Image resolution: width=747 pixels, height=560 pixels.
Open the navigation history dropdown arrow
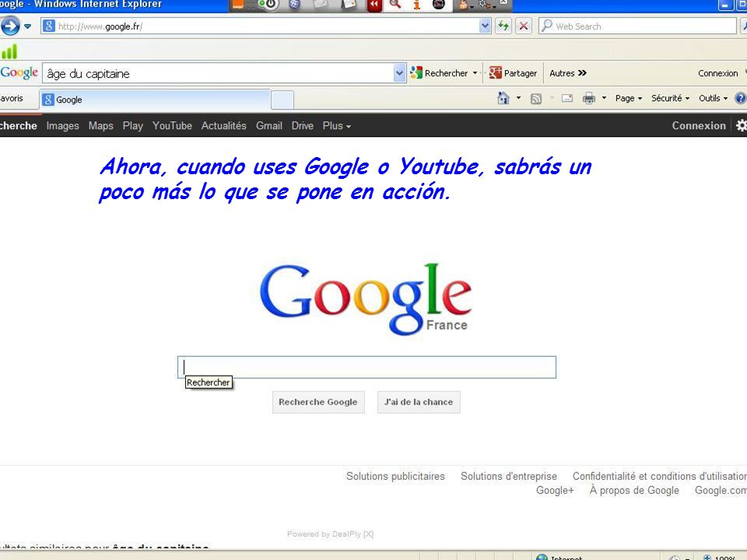(x=28, y=26)
